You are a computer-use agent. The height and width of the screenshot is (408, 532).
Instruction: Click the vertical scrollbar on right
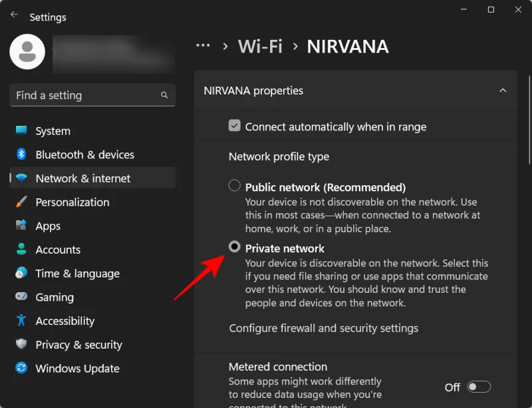[x=529, y=119]
